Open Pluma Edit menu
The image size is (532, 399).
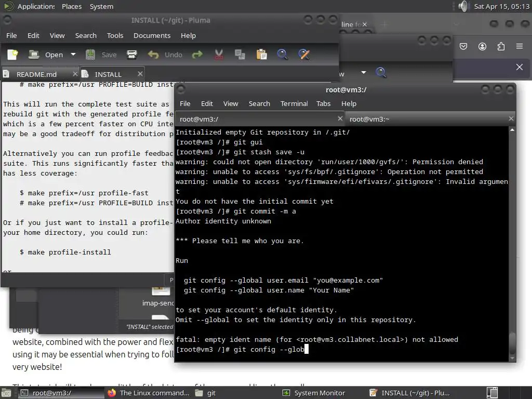pyautogui.click(x=33, y=36)
